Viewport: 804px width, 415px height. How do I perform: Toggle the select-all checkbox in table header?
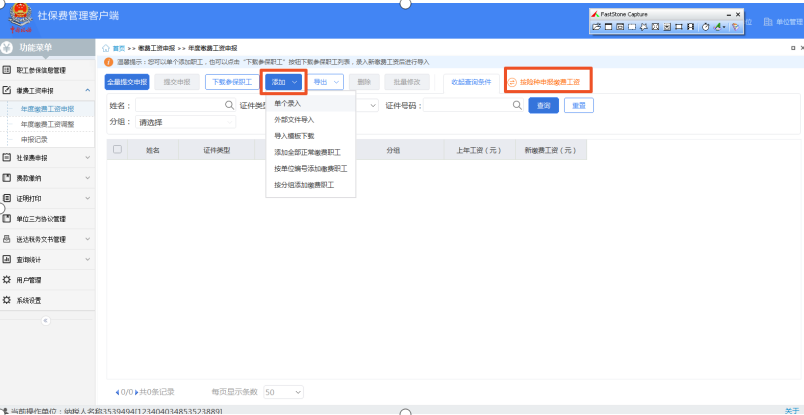(118, 150)
